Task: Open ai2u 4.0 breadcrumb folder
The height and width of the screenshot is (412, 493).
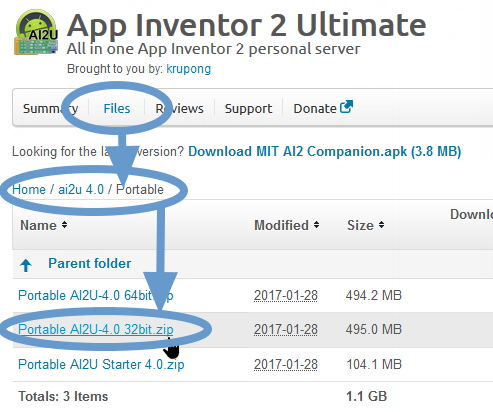Action: (81, 190)
